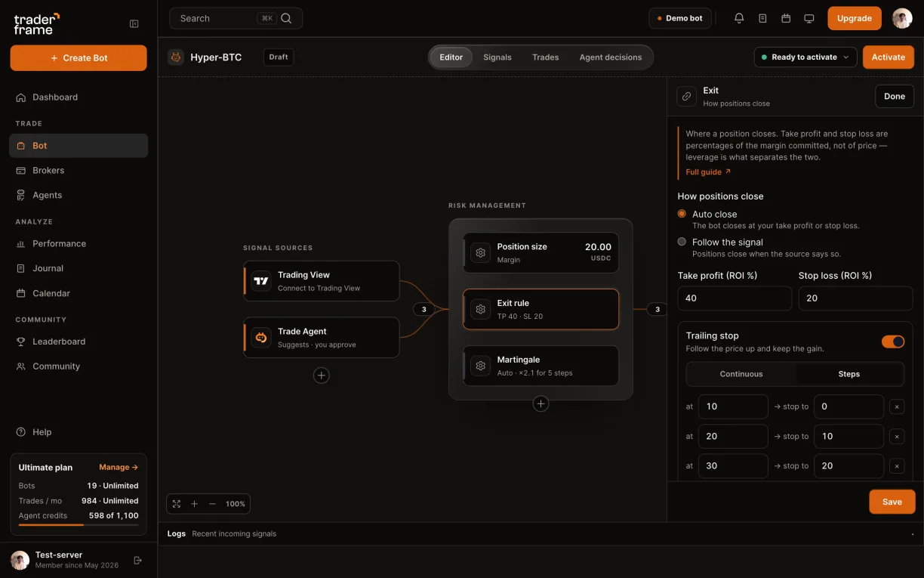Switch to the Signals tab

point(497,57)
